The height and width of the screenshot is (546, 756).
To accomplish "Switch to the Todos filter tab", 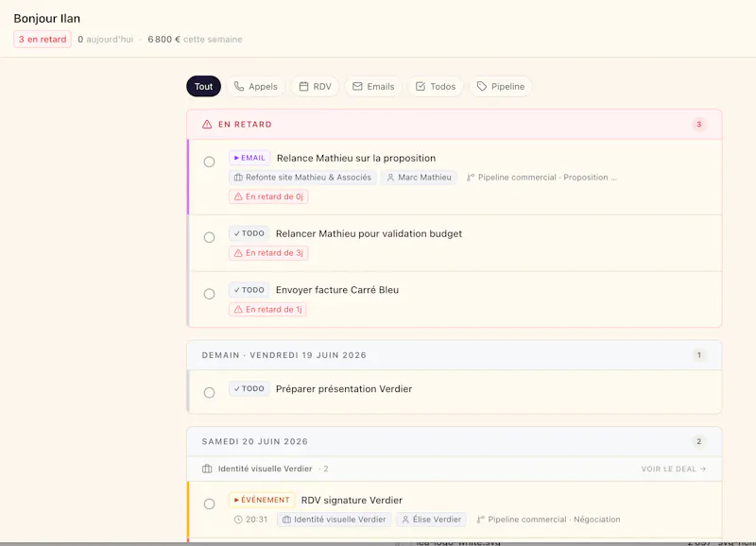I will 436,86.
